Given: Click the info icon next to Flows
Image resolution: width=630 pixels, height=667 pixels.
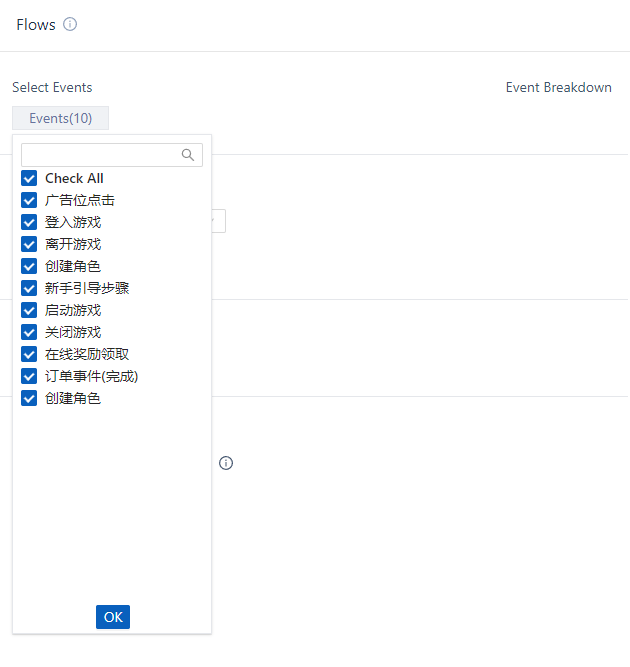Looking at the screenshot, I should click(x=70, y=24).
